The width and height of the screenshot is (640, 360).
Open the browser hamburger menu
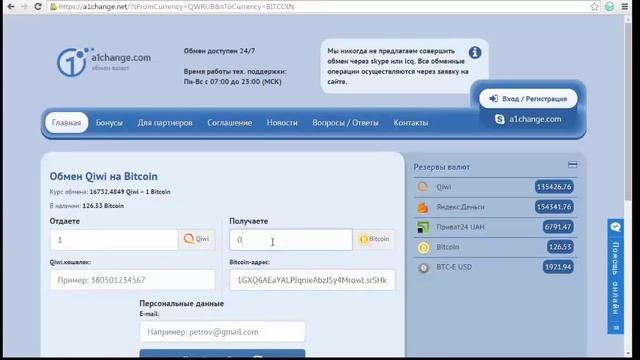click(624, 7)
